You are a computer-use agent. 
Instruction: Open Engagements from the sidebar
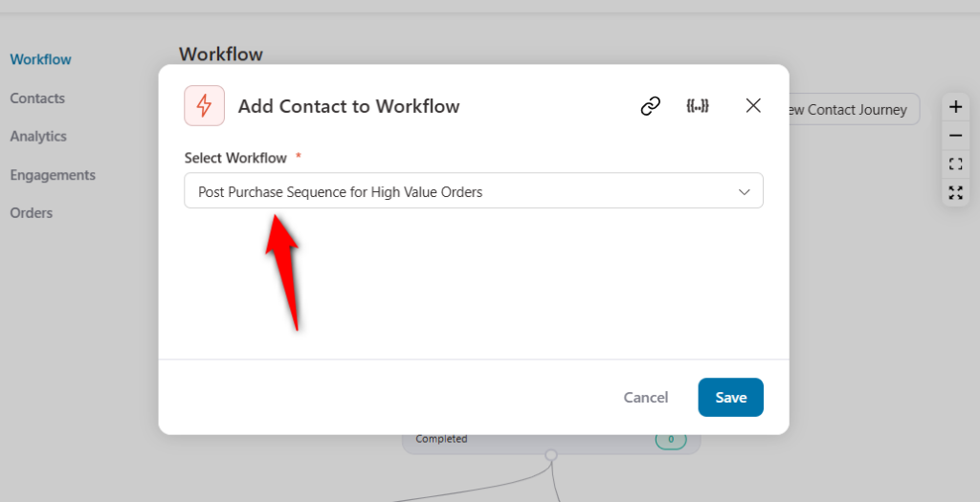click(53, 175)
